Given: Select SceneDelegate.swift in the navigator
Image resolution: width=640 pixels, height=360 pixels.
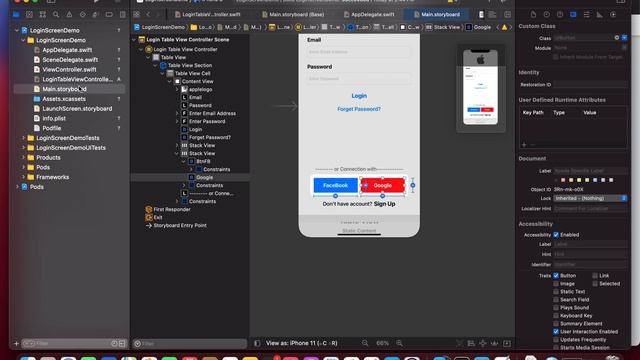Looking at the screenshot, I should pos(70,60).
